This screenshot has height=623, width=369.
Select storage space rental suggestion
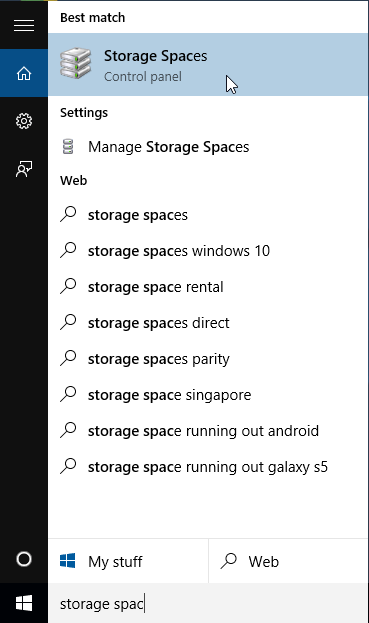coord(208,287)
